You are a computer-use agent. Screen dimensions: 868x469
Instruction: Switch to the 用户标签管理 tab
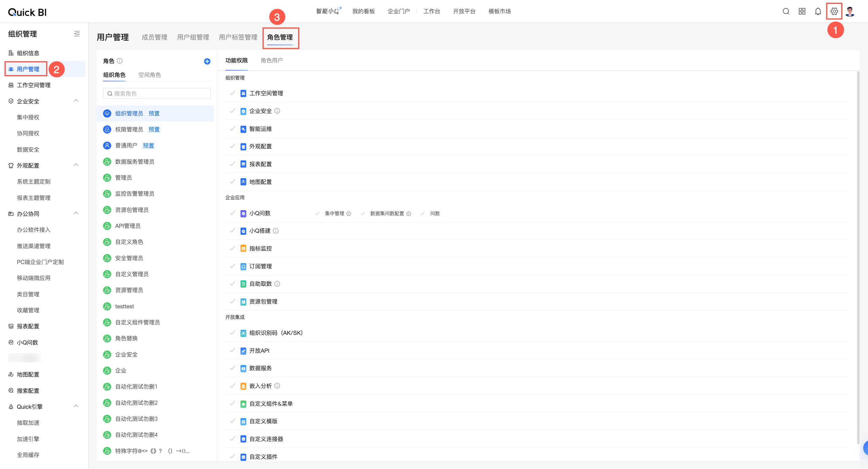[238, 37]
